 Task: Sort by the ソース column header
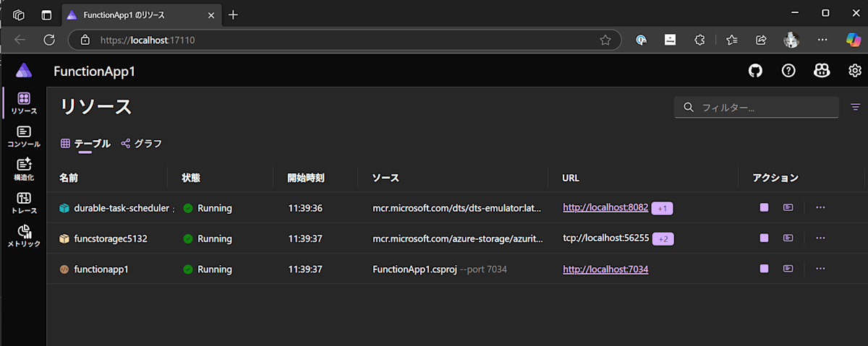tap(386, 178)
